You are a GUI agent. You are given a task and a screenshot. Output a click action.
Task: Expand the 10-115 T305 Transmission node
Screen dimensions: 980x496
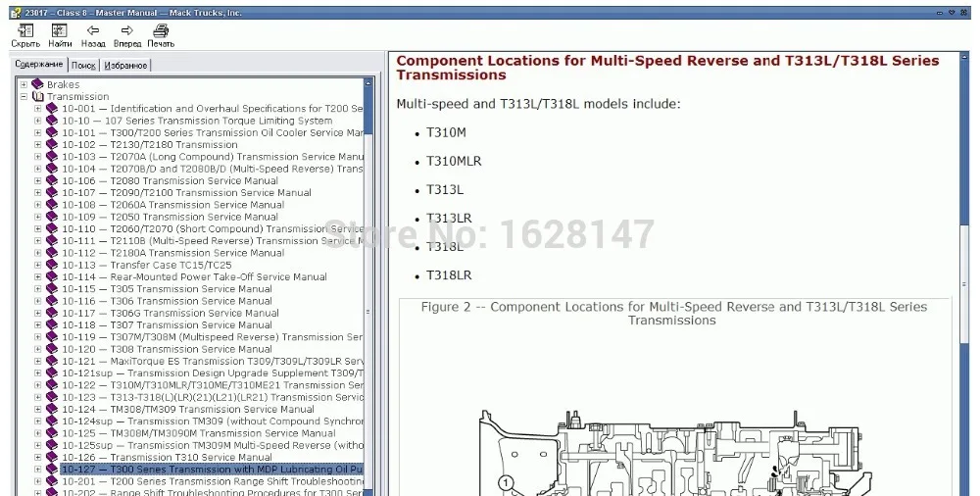37,289
